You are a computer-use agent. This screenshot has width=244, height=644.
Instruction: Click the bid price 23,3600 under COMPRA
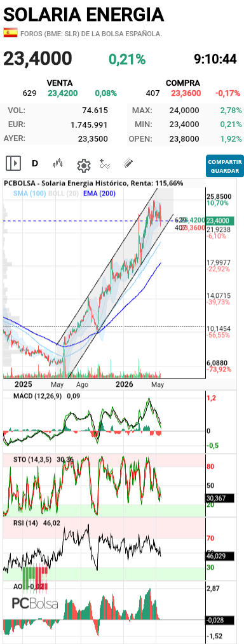(x=186, y=93)
